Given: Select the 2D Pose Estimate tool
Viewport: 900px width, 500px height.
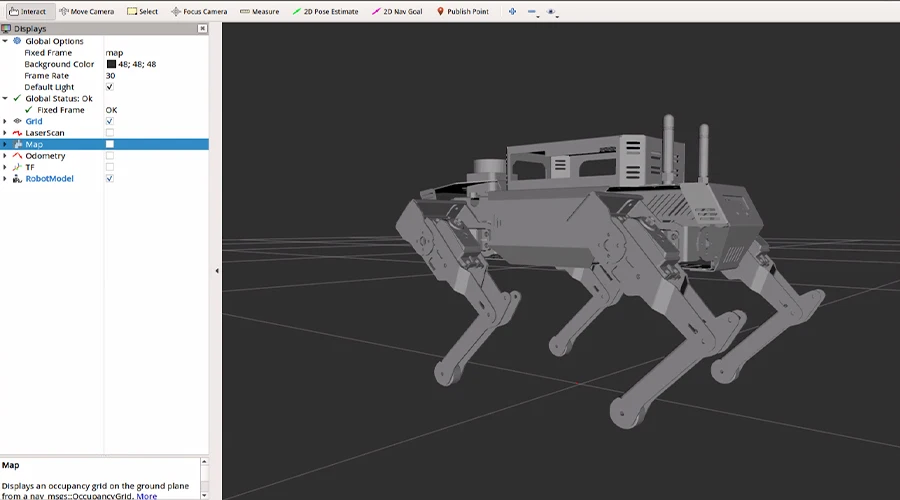Looking at the screenshot, I should pyautogui.click(x=325, y=11).
